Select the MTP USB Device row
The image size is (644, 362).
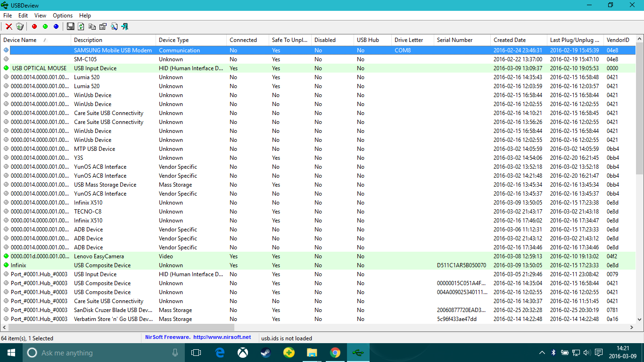click(318, 149)
